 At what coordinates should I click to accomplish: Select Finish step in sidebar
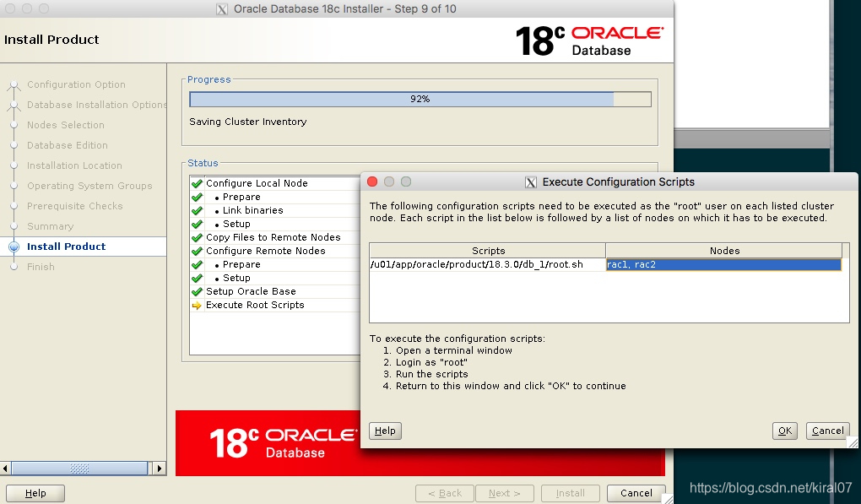pyautogui.click(x=41, y=267)
